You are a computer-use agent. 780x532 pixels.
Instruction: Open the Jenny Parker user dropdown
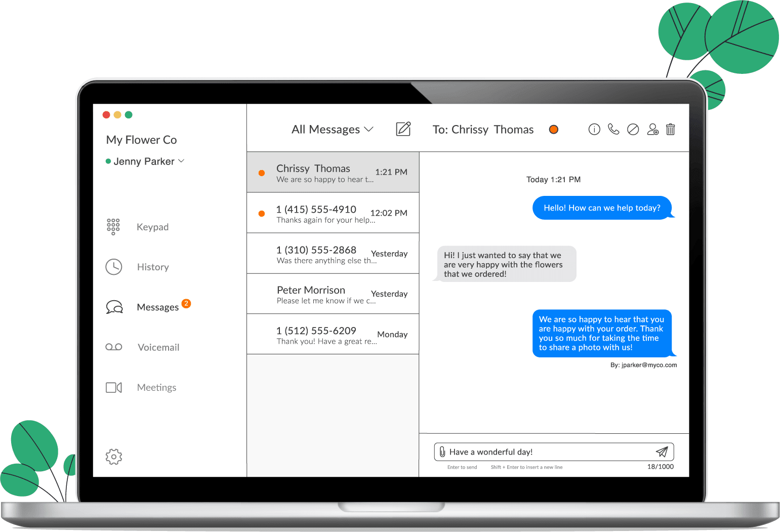[145, 161]
